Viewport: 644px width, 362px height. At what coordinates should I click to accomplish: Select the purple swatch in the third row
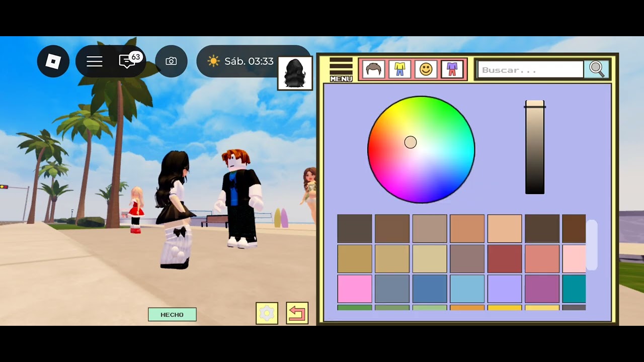pyautogui.click(x=542, y=289)
